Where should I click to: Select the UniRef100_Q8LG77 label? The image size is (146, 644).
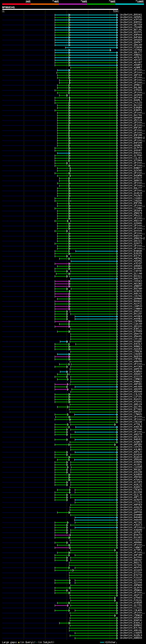pos(131,53)
